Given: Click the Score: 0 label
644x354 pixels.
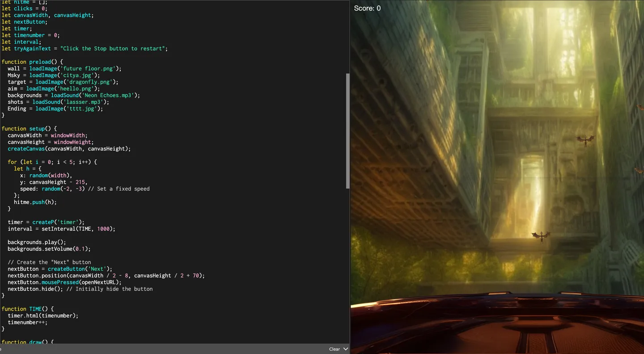Looking at the screenshot, I should [x=367, y=8].
